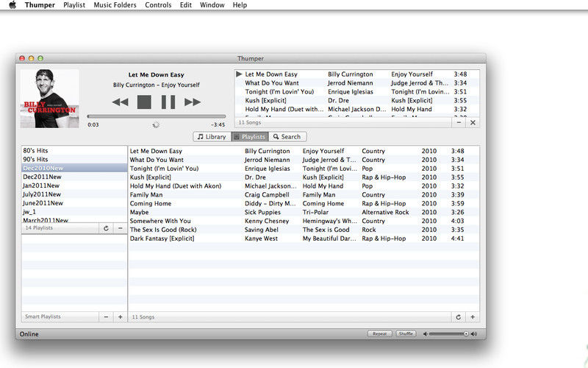Remove playlist using minus beside 14 Playlists
The height and width of the screenshot is (368, 588).
120,228
